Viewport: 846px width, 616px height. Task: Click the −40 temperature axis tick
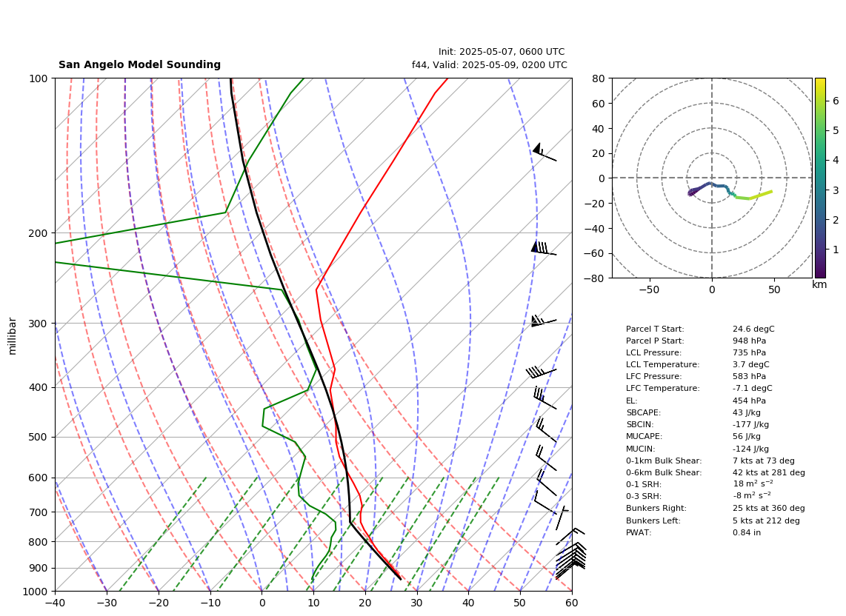point(55,603)
